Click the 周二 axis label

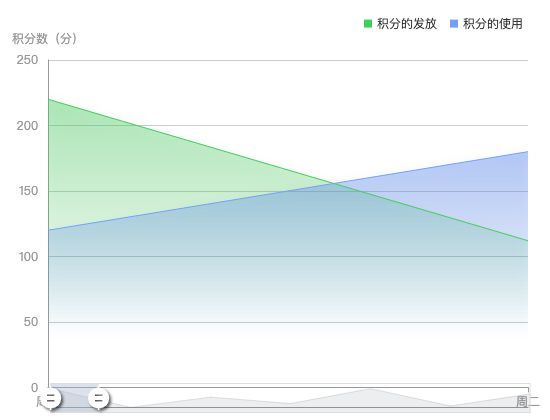coord(527,401)
